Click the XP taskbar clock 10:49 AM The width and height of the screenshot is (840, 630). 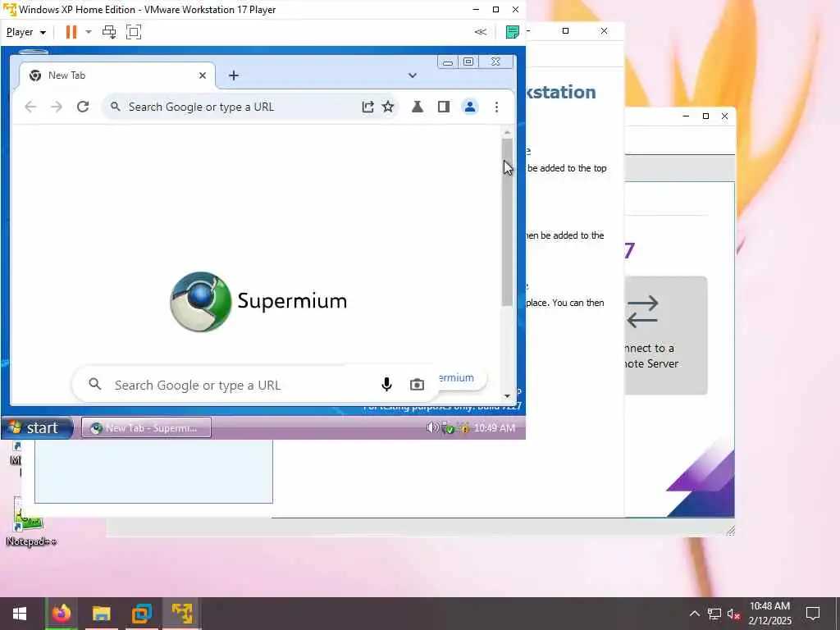pos(495,428)
